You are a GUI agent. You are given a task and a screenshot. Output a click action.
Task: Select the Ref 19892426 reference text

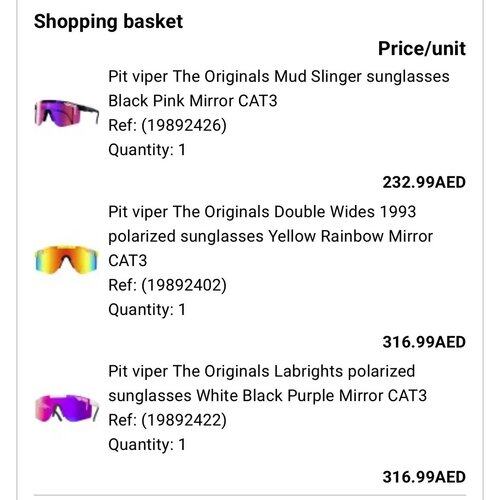click(x=167, y=125)
